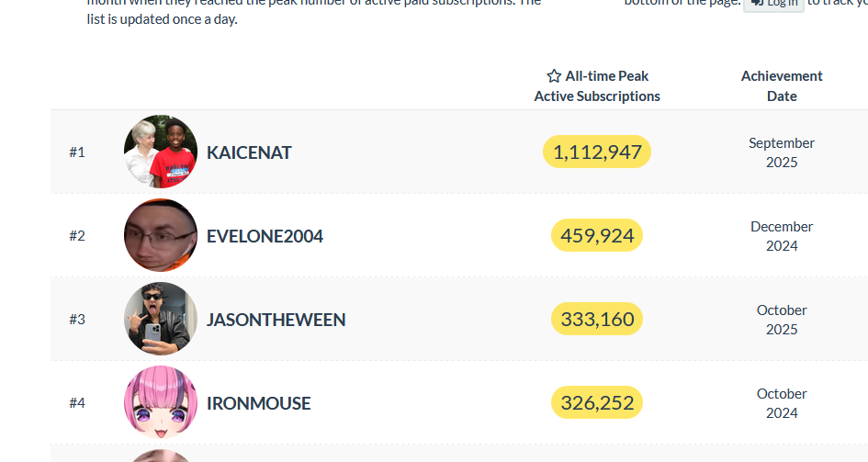Image resolution: width=868 pixels, height=462 pixels.
Task: Click the #1 rank number
Action: [77, 152]
